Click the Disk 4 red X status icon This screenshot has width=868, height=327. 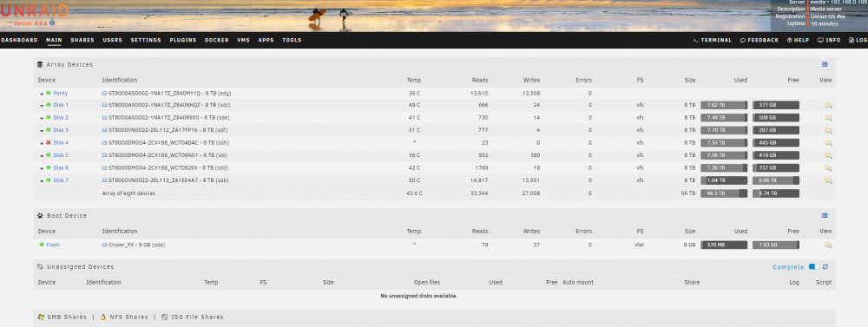pyautogui.click(x=48, y=143)
